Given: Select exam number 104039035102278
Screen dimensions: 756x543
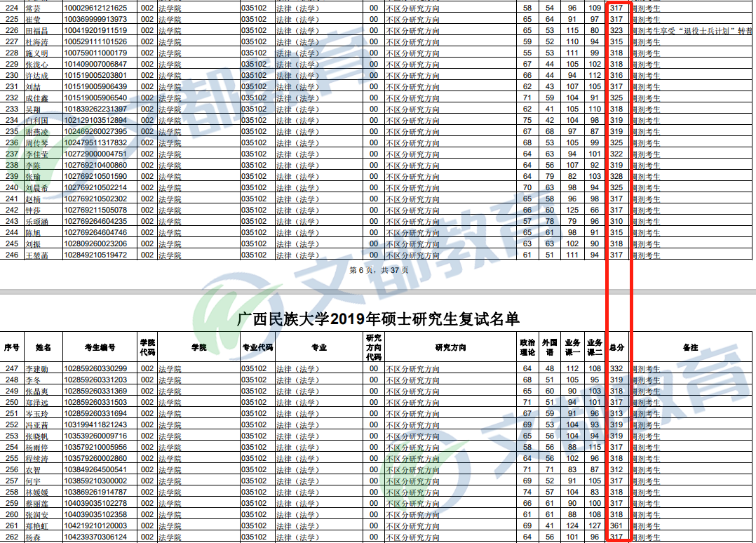Looking at the screenshot, I should [95, 504].
